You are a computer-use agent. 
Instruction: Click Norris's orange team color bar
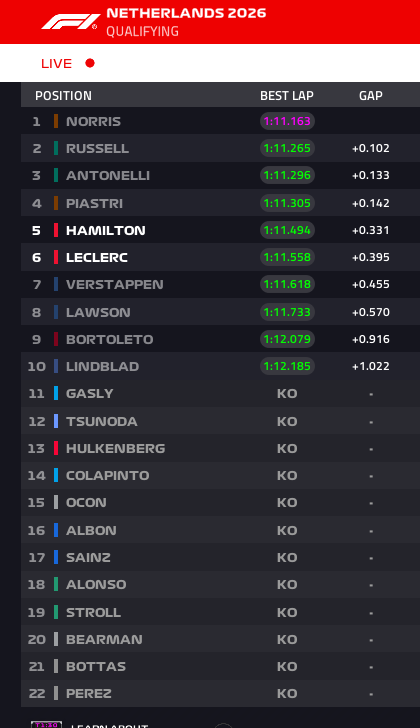(x=56, y=121)
